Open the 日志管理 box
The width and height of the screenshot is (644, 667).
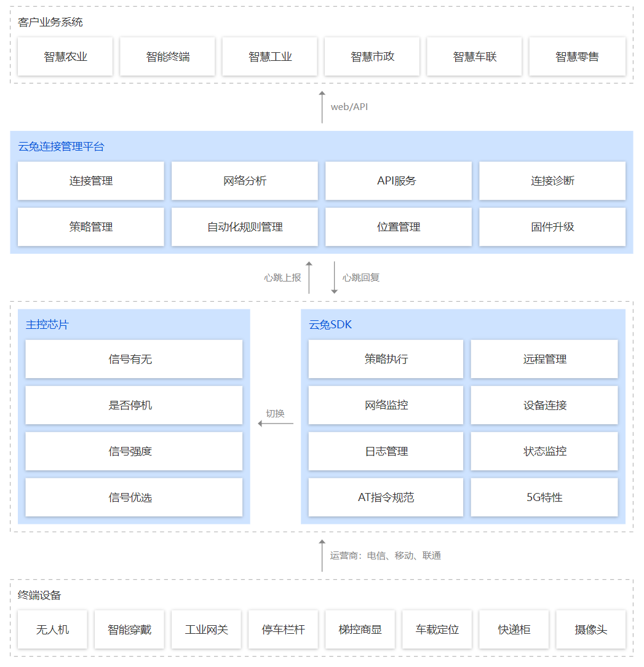[x=386, y=451]
